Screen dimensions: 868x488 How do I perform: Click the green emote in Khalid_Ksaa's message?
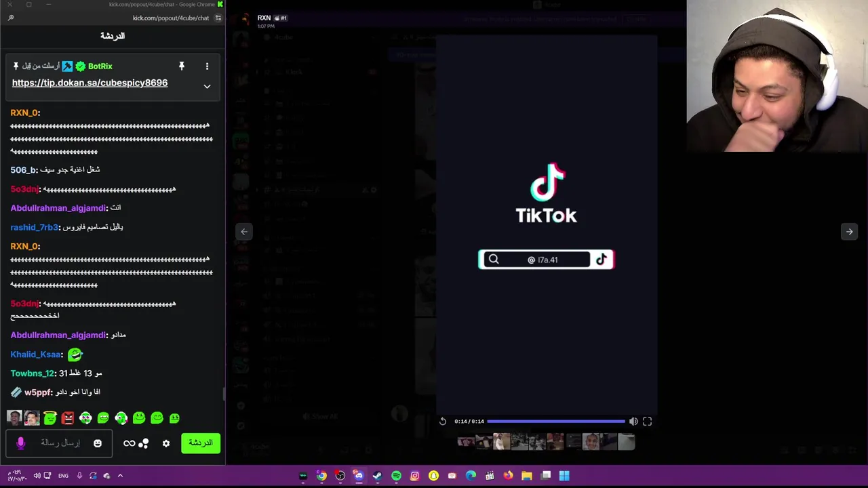click(x=75, y=354)
